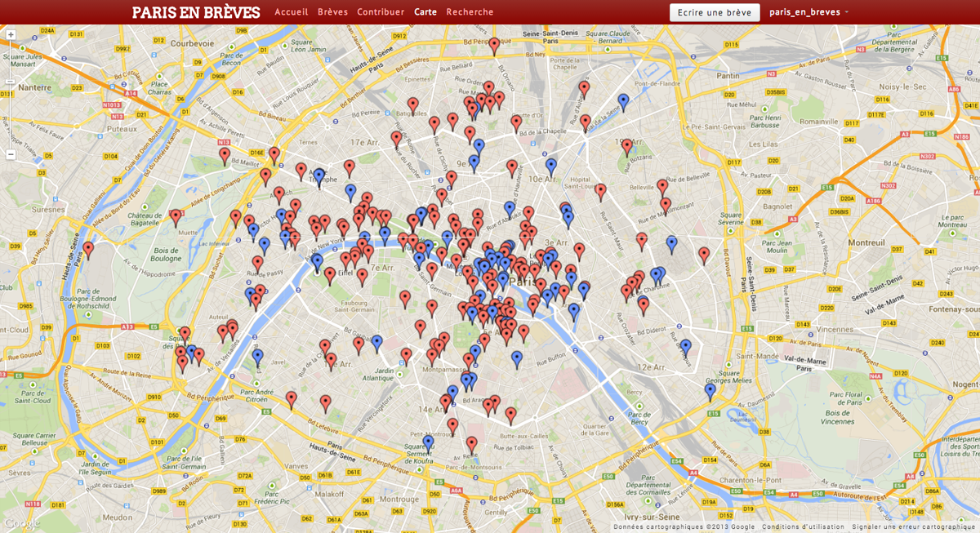Screen dimensions: 980x533
Task: Navigate to the Contribuer section
Action: click(x=381, y=12)
